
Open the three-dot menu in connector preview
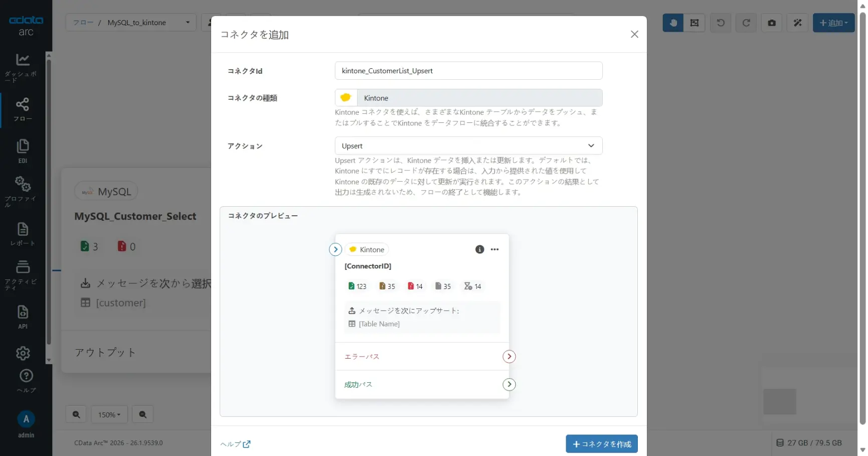[495, 249]
